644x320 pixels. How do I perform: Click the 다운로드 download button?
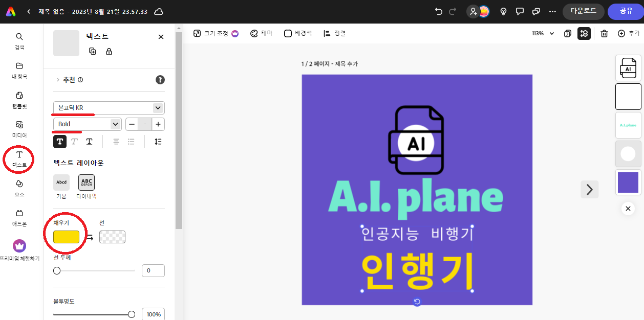(x=583, y=11)
